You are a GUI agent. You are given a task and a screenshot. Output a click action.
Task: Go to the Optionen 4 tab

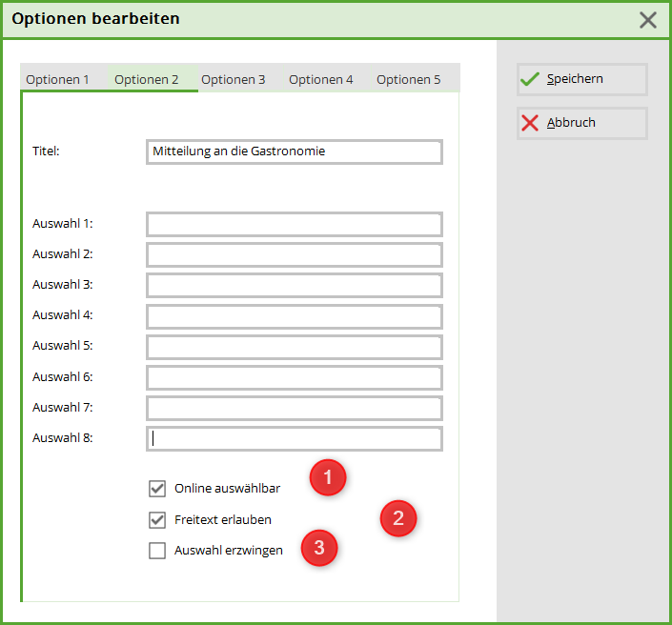(321, 79)
